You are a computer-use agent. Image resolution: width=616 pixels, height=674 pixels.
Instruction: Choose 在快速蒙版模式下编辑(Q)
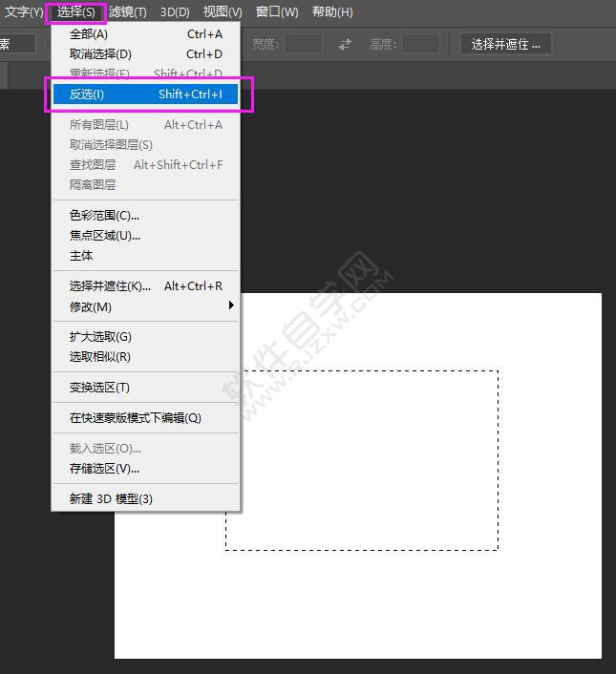pyautogui.click(x=146, y=418)
